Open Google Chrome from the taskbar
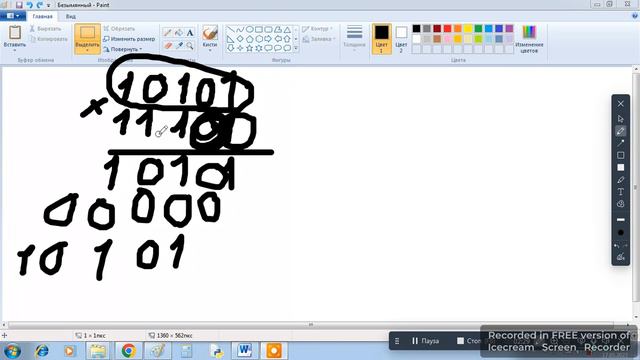Screen dimensions: 640x360 tap(129, 351)
